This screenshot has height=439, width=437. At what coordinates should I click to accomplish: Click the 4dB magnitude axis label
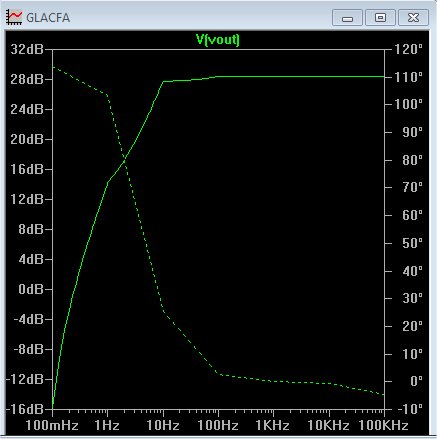point(31,259)
